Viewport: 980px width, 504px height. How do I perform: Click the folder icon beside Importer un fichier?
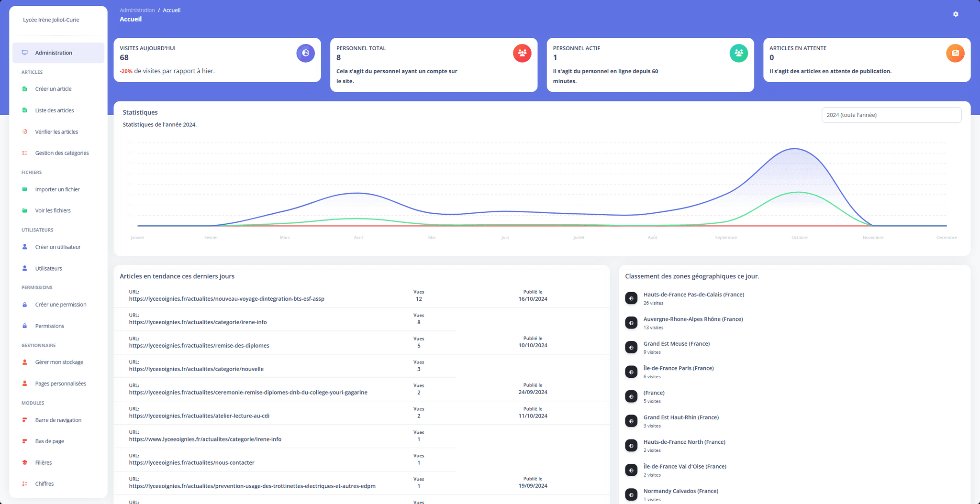[25, 189]
